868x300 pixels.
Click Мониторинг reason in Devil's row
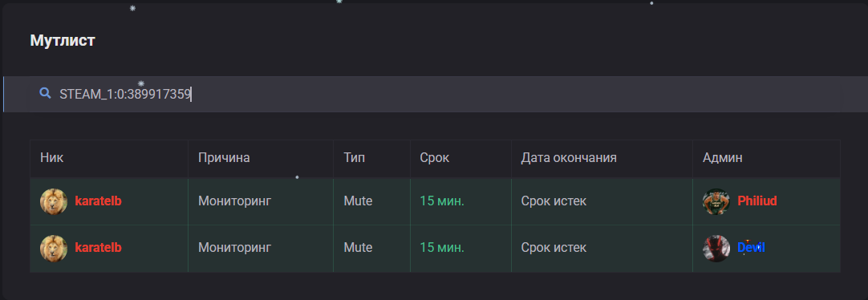click(x=235, y=248)
